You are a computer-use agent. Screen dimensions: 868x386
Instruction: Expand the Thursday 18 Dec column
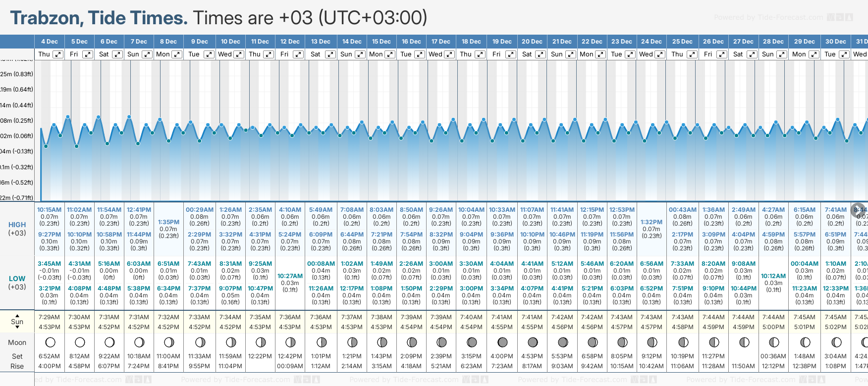pos(480,54)
